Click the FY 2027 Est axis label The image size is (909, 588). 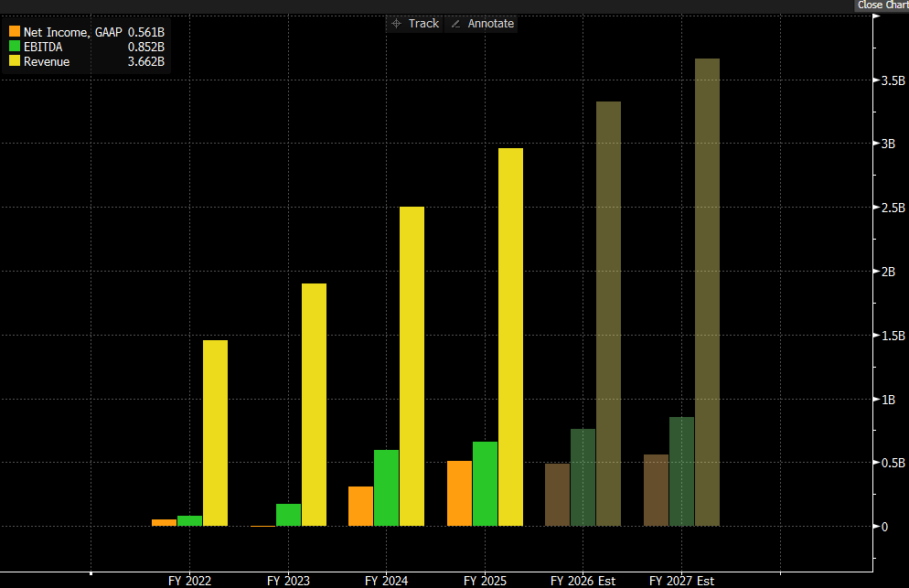coord(681,581)
